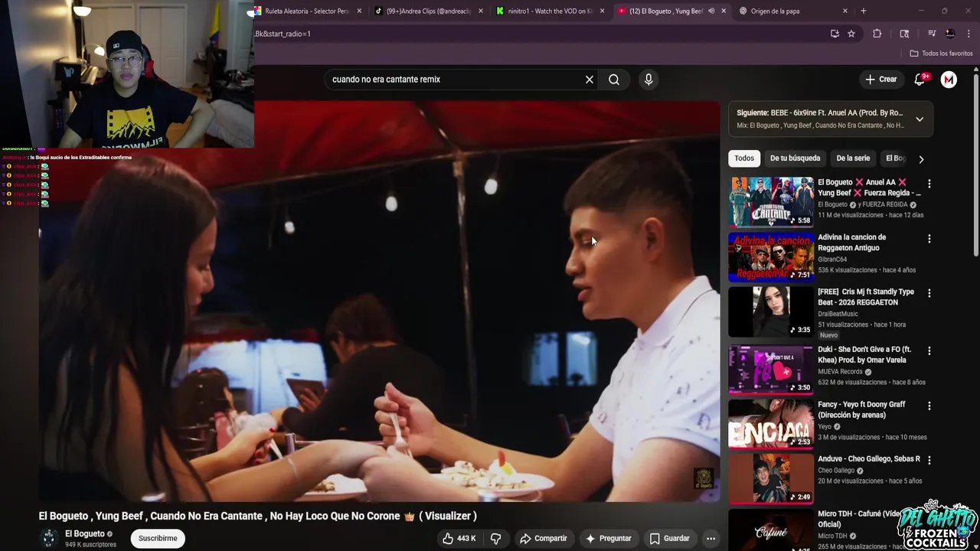Bookmark this page with star icon
This screenshot has height=551, width=980.
click(x=851, y=34)
